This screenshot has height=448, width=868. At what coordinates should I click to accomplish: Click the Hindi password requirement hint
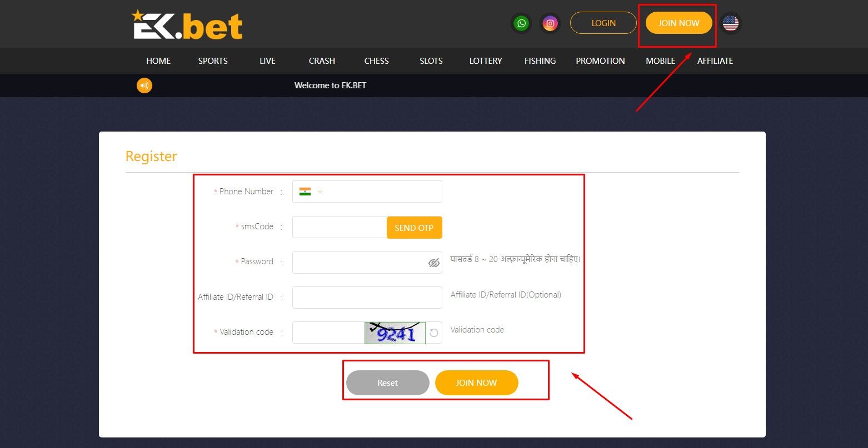515,259
